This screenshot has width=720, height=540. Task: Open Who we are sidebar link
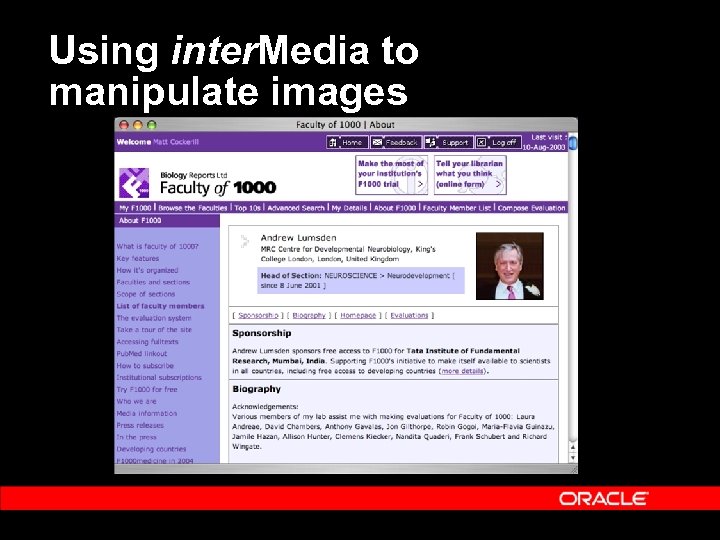pos(136,401)
